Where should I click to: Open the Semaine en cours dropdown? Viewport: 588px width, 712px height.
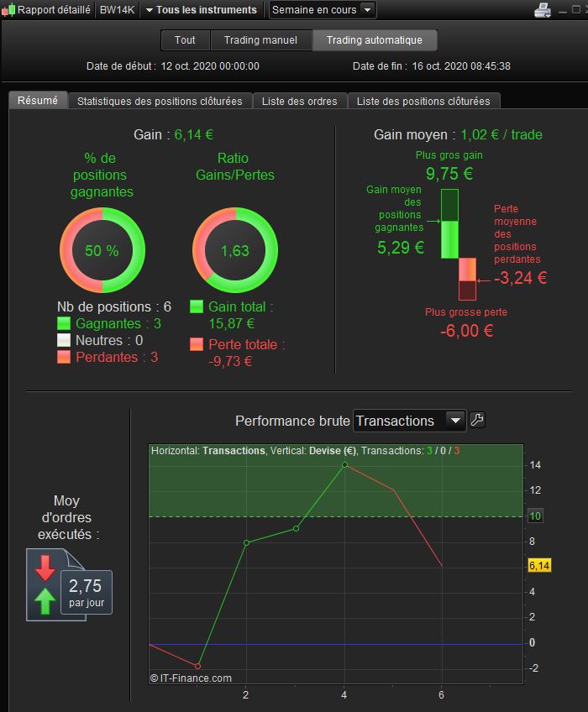tap(323, 9)
